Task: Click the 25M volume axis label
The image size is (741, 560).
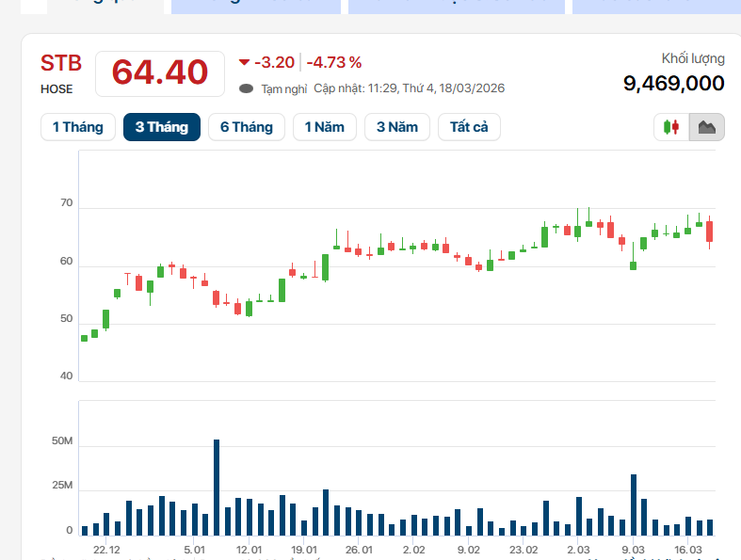Action: (x=62, y=486)
